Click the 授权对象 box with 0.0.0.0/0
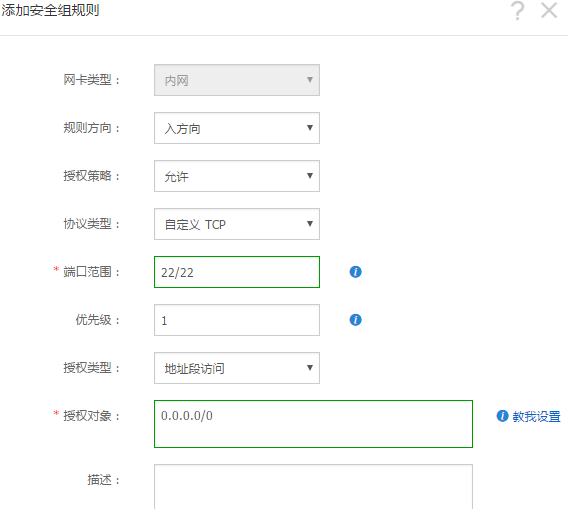The width and height of the screenshot is (568, 509). pyautogui.click(x=313, y=424)
